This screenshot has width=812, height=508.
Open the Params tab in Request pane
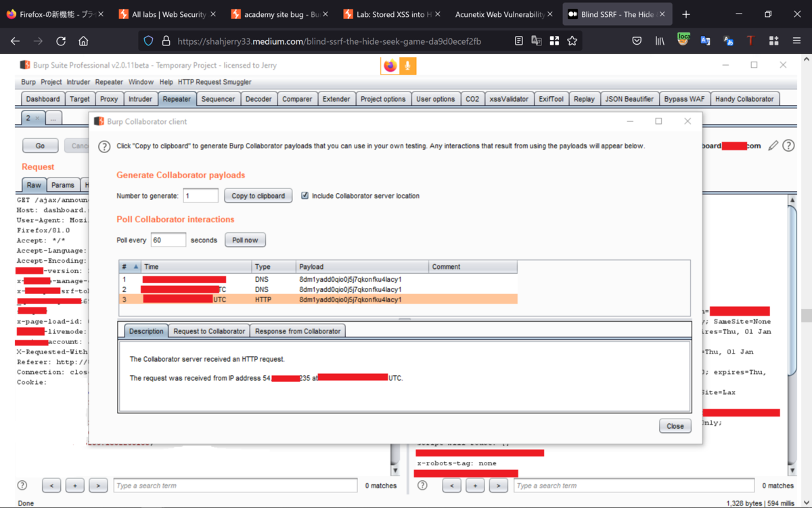click(x=63, y=185)
